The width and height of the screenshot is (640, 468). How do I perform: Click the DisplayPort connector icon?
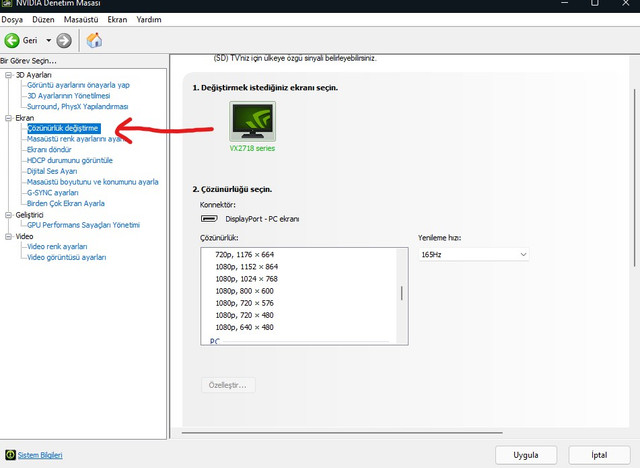click(209, 218)
